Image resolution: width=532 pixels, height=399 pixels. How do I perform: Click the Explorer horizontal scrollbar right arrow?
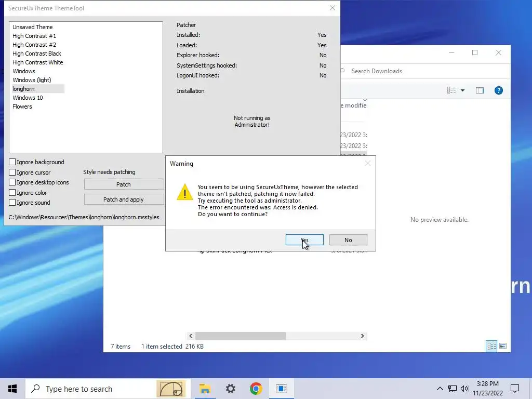pyautogui.click(x=362, y=336)
